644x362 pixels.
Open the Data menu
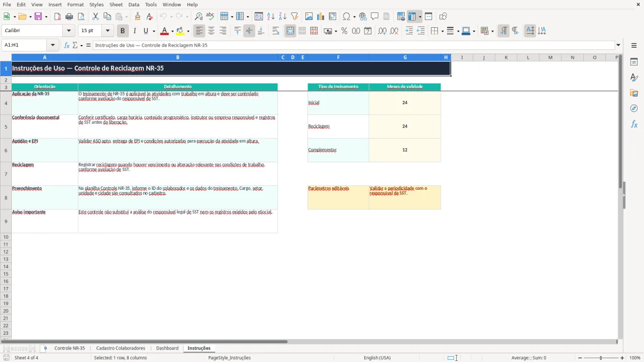[x=134, y=4]
